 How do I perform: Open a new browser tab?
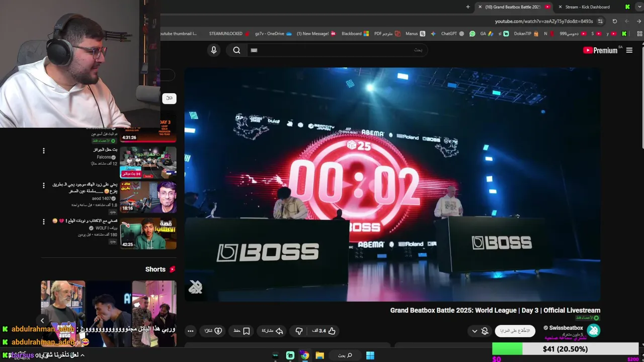pyautogui.click(x=468, y=7)
